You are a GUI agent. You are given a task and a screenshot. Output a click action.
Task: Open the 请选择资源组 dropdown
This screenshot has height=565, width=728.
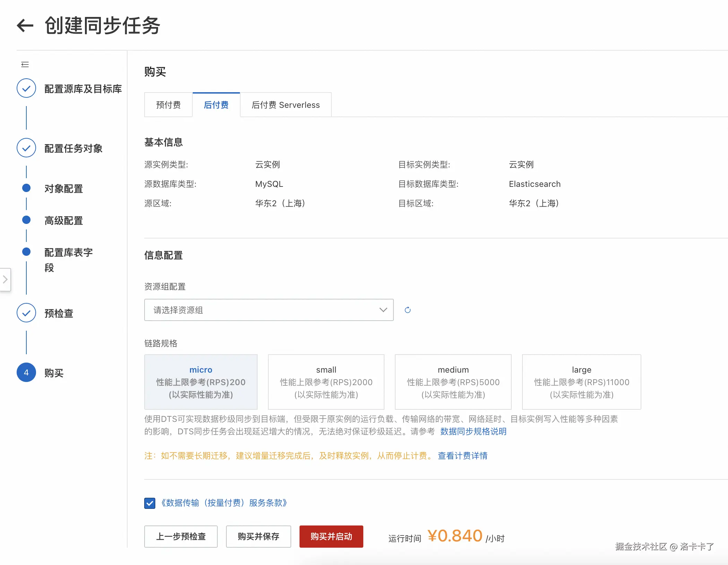269,310
